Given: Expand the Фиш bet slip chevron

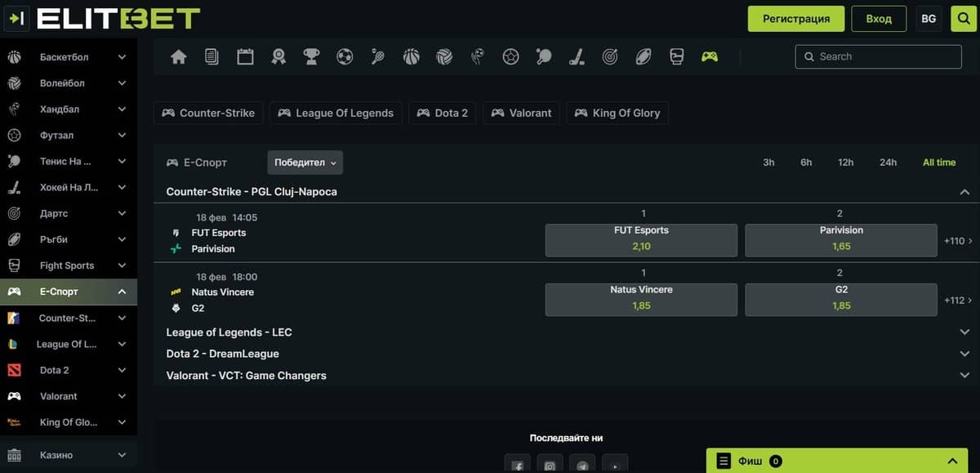Looking at the screenshot, I should click(x=952, y=462).
